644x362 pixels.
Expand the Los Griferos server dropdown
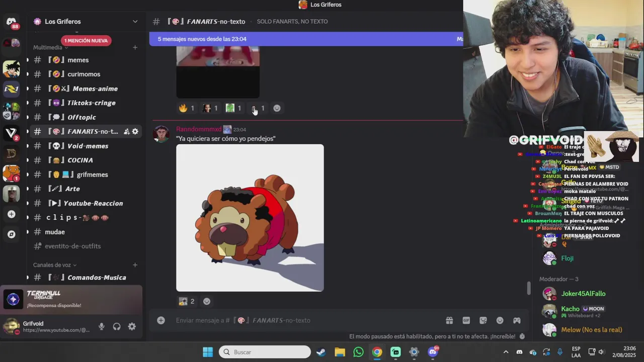point(135,21)
